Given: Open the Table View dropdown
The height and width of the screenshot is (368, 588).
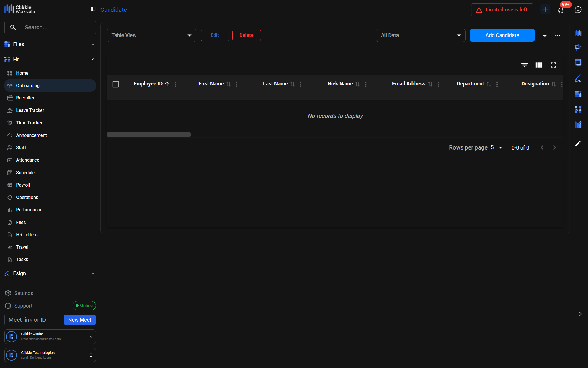Looking at the screenshot, I should point(151,35).
